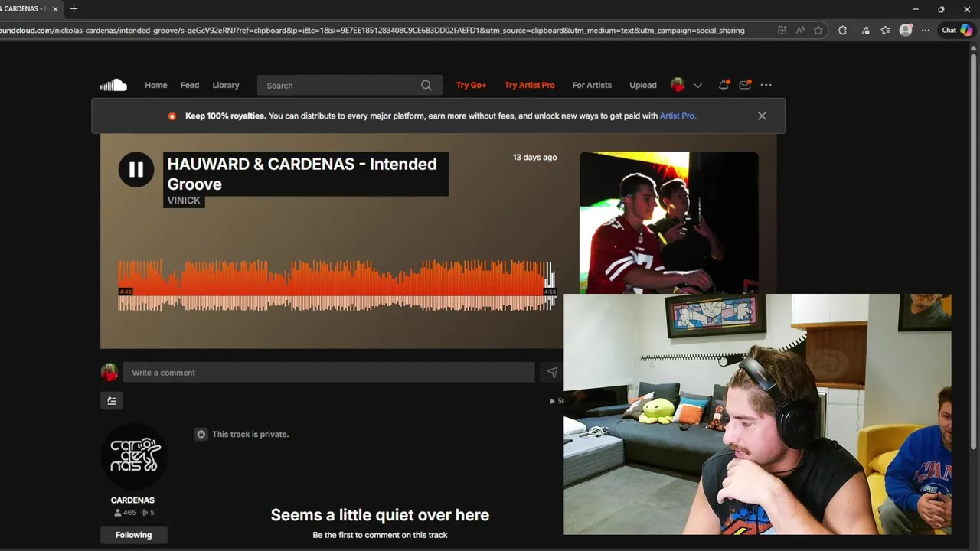Click the browser address bar URL
This screenshot has height=551, width=980.
point(372,31)
